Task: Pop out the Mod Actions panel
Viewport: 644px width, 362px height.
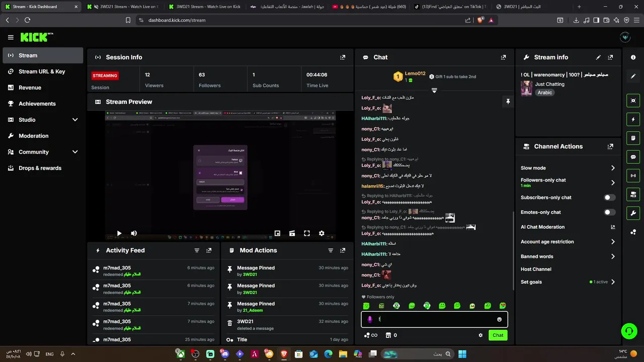Action: [x=343, y=250]
